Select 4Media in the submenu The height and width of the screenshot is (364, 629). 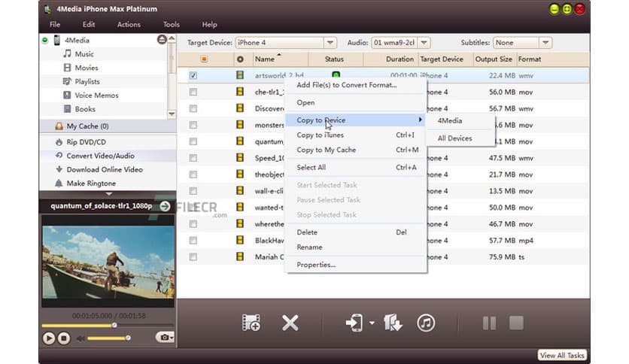460,120
